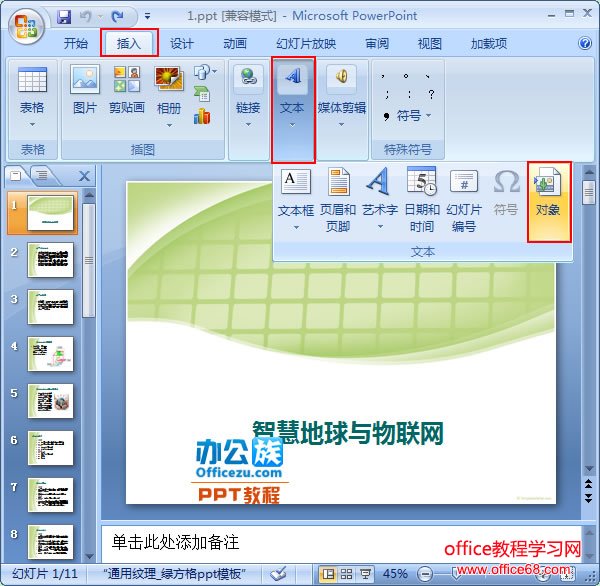Expand the 文本框 dropdown arrow
This screenshot has width=600, height=586.
click(x=296, y=228)
